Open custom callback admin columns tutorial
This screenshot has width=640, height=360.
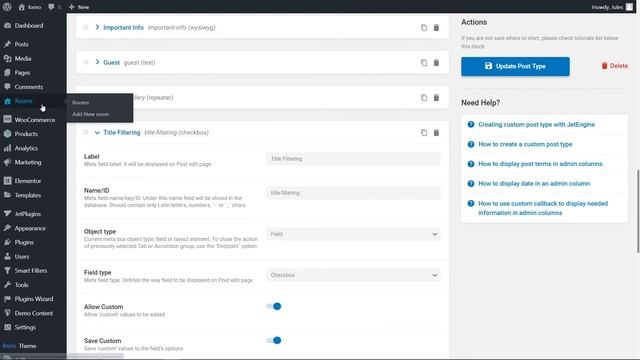pos(543,208)
